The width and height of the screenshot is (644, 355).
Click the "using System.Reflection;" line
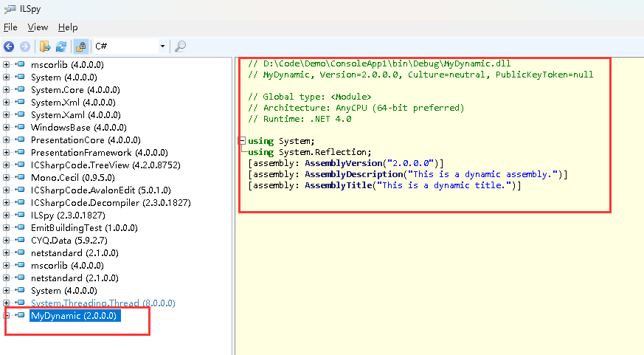click(x=310, y=152)
